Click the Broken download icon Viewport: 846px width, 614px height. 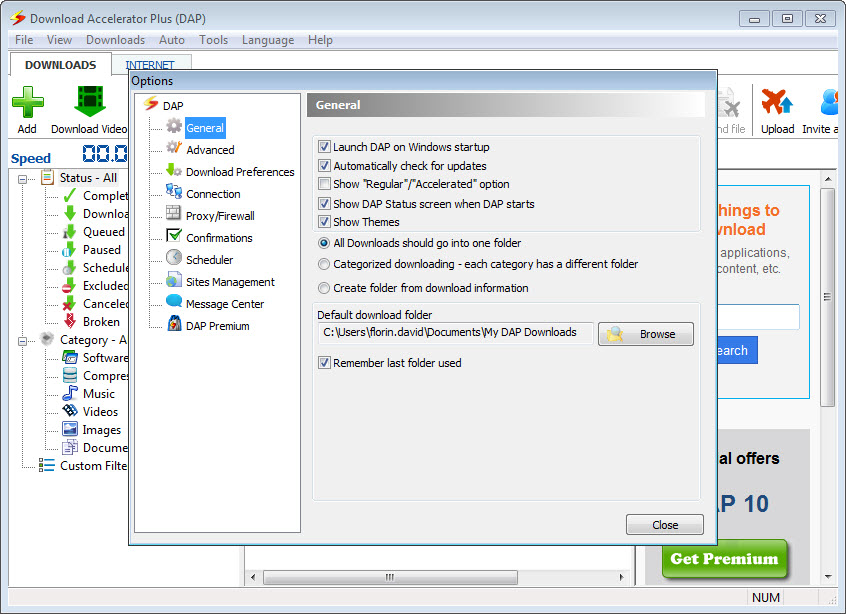pos(70,321)
